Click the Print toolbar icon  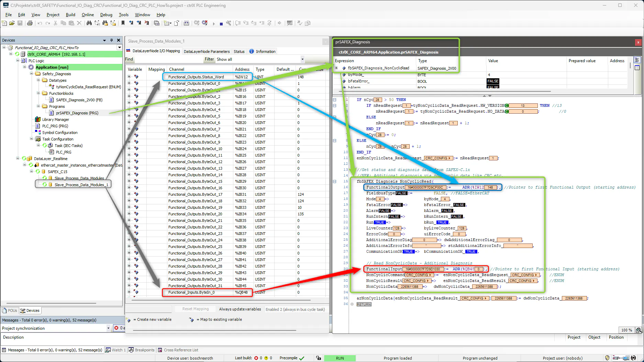click(30, 23)
